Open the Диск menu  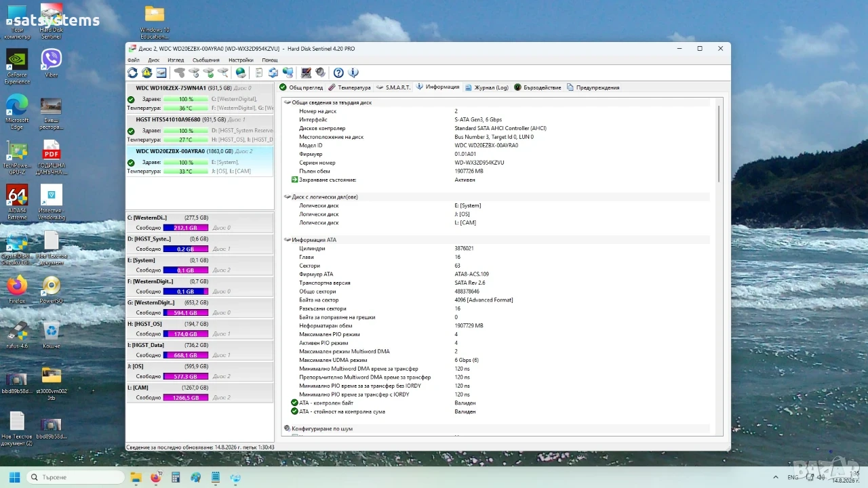point(154,60)
